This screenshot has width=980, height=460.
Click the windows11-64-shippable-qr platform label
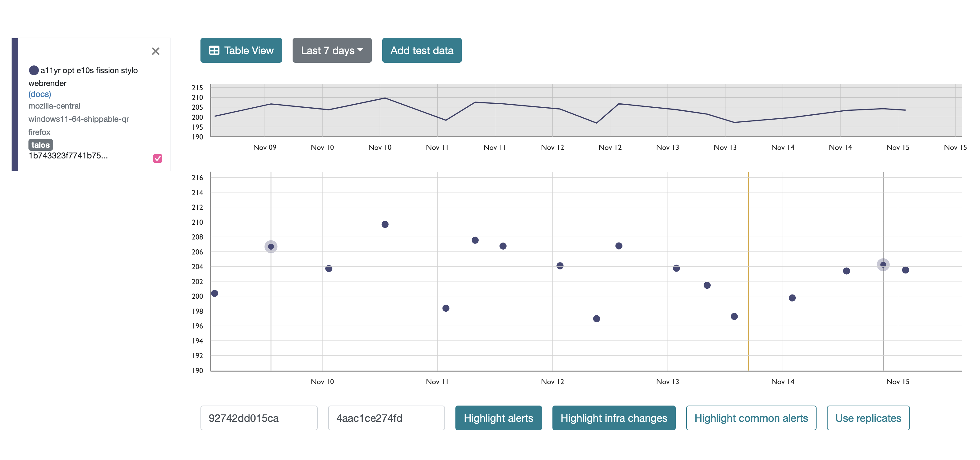coord(78,119)
